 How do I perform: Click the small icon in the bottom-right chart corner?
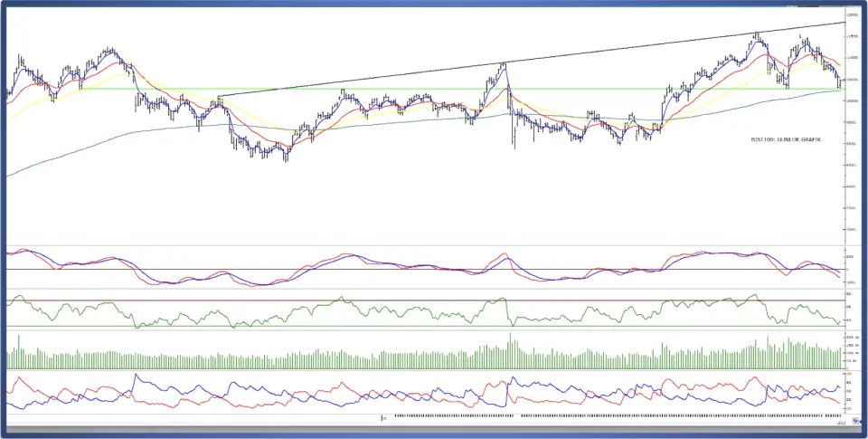coord(840,422)
